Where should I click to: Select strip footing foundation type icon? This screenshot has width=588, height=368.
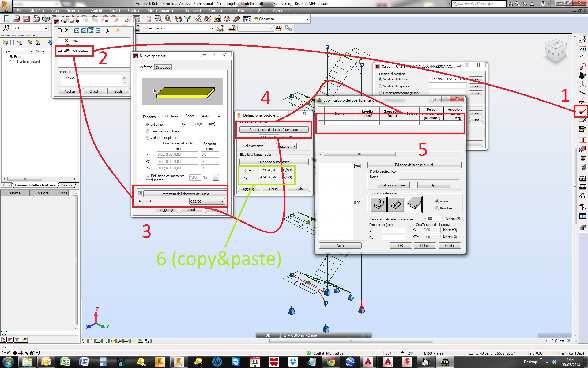pos(396,204)
